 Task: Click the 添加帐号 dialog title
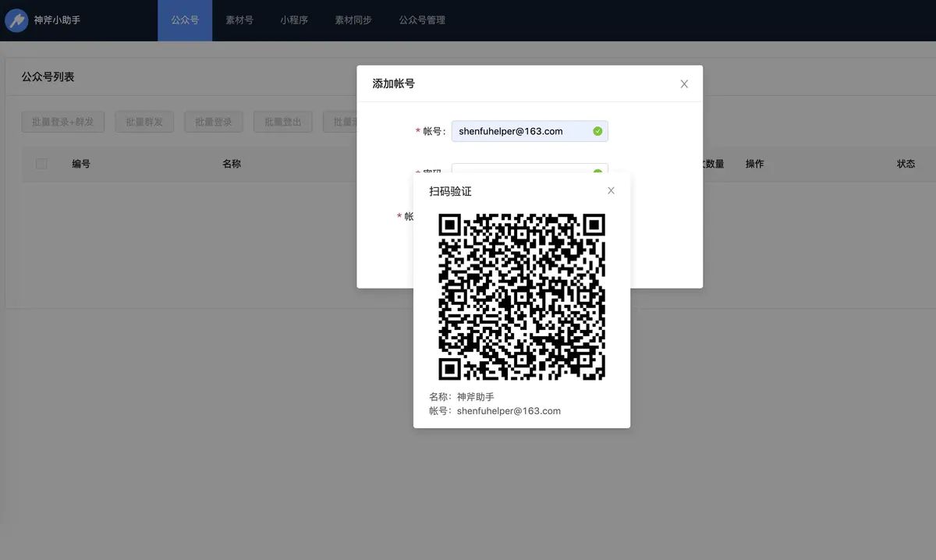click(x=393, y=83)
